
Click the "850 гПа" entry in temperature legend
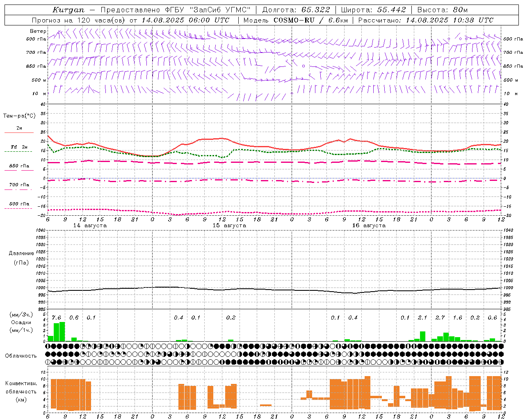(x=19, y=166)
